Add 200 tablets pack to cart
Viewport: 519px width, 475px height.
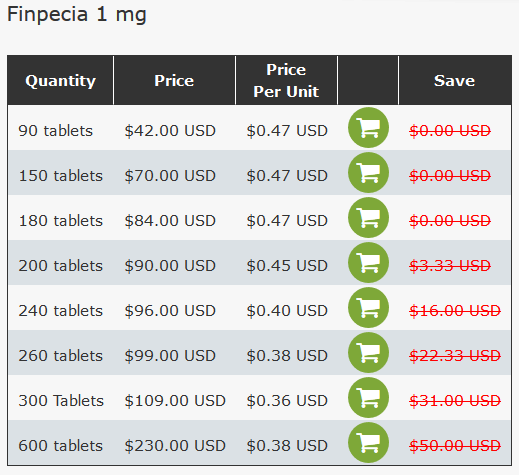click(368, 263)
